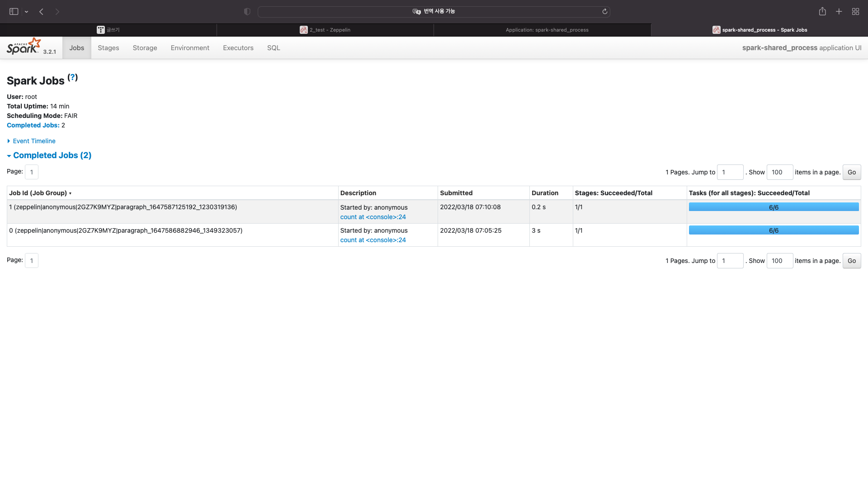Go back with the browser back arrow
This screenshot has height=488, width=868.
coord(41,12)
